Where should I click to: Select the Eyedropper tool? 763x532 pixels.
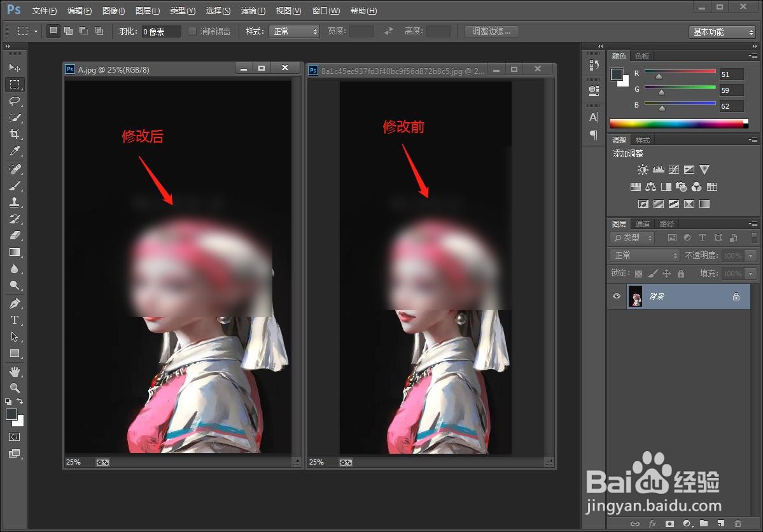click(15, 151)
